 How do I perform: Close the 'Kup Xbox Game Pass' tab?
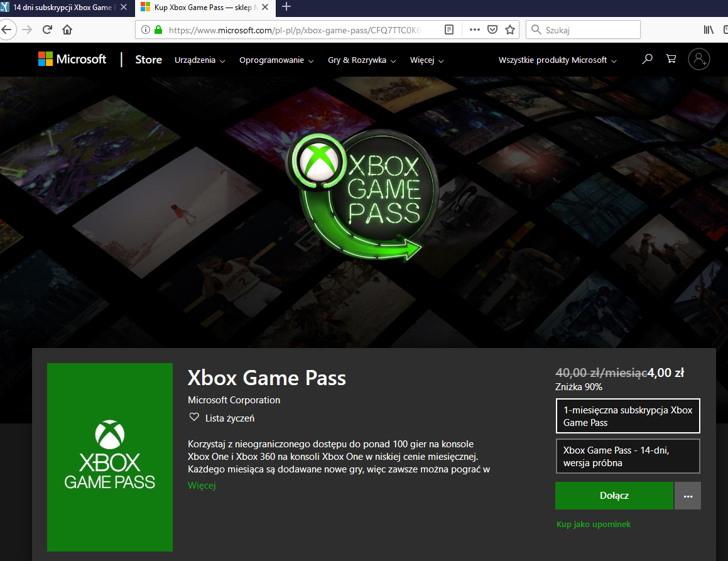pos(265,8)
